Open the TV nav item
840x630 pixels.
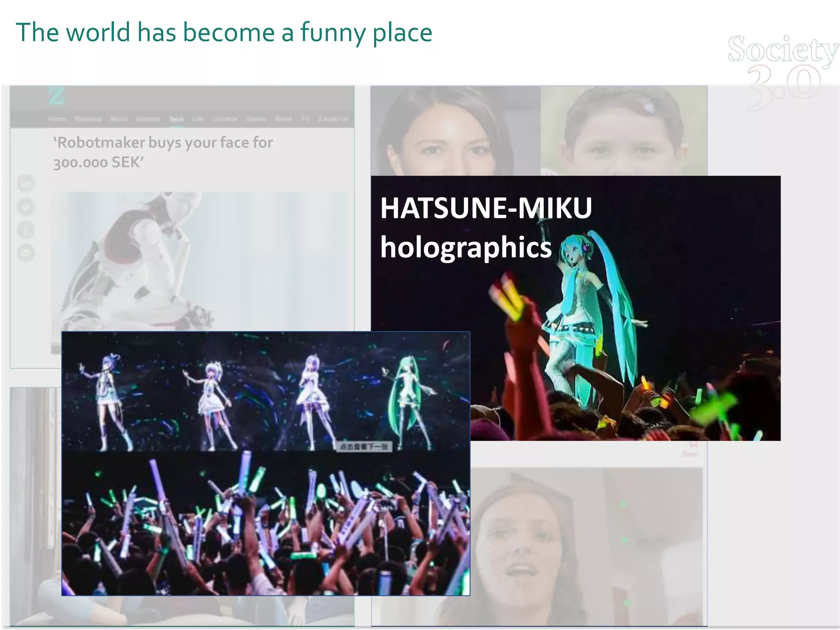coord(305,119)
